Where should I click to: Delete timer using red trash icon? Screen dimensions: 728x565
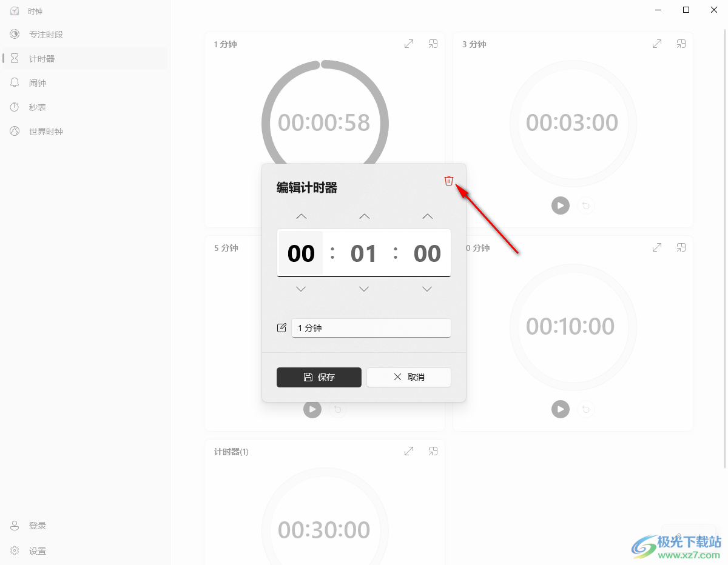449,181
